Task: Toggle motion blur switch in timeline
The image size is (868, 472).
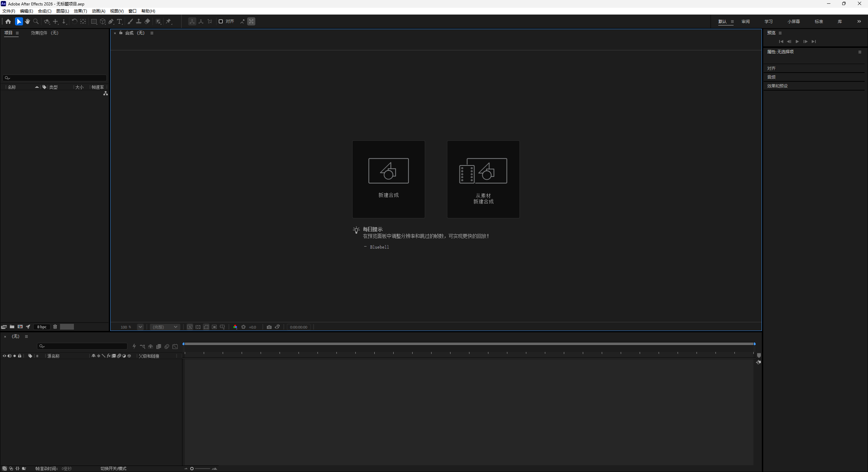Action: tap(167, 347)
